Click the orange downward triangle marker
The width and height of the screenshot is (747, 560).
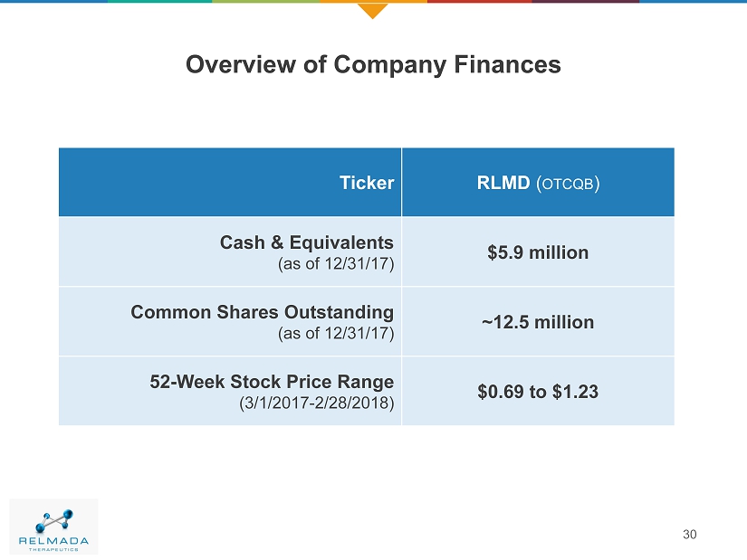pos(372,10)
